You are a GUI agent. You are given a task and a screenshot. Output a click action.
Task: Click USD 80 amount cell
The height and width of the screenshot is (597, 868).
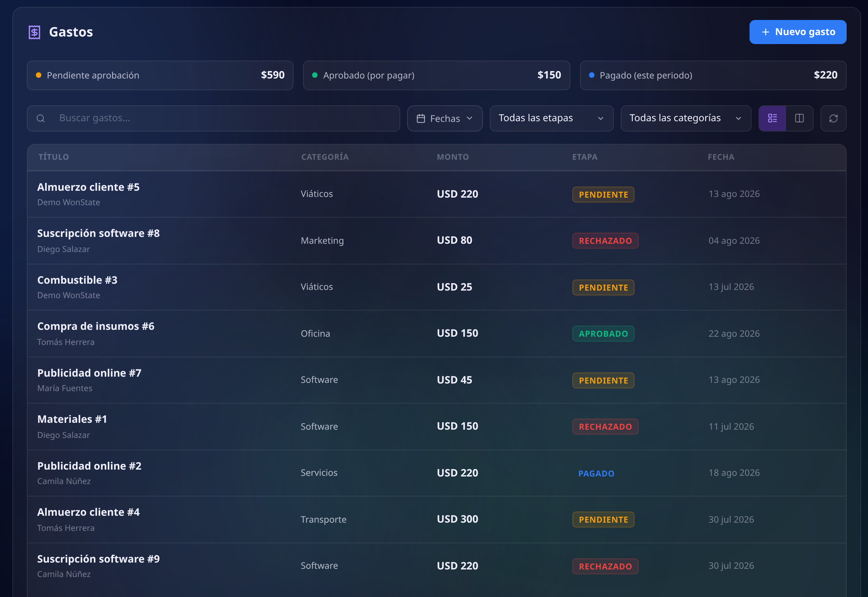click(454, 240)
